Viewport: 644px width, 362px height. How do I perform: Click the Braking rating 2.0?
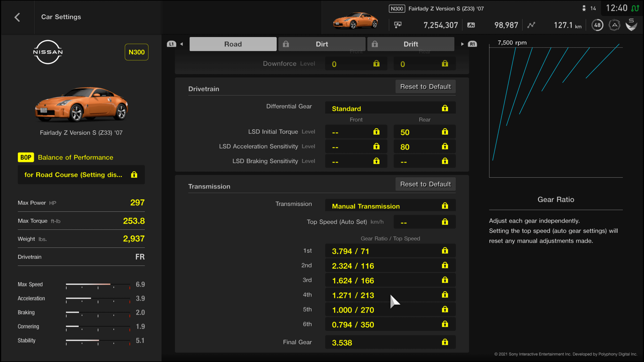140,312
